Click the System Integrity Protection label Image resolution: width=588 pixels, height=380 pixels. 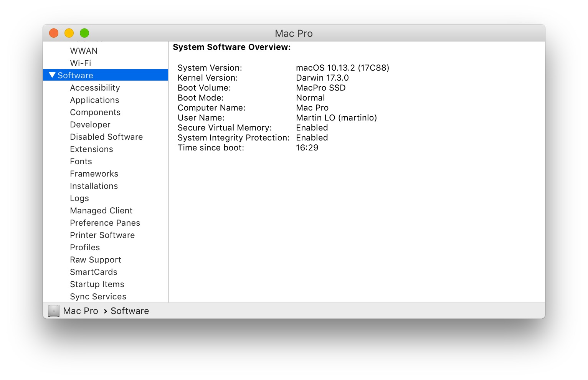click(234, 138)
